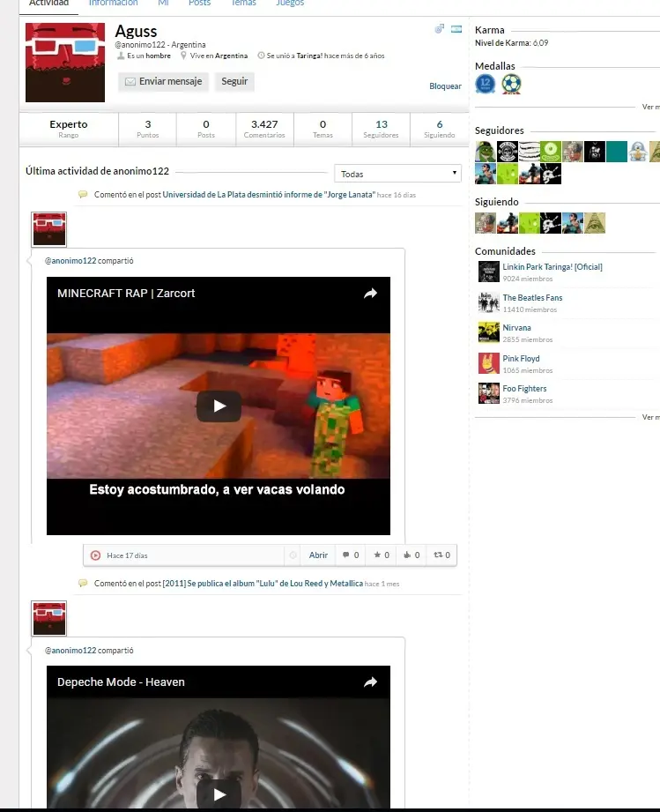The image size is (660, 812).
Task: Click the red play icon beside Hace 17 días
Action: coord(95,555)
